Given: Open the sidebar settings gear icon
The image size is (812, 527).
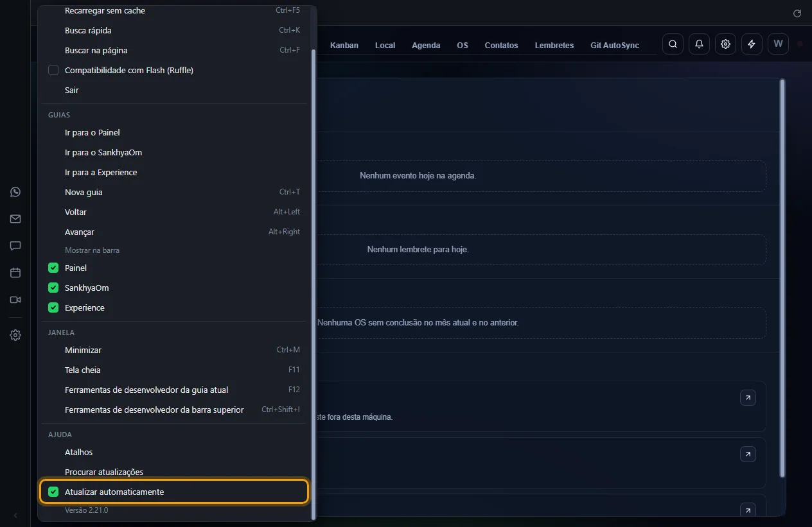Looking at the screenshot, I should click(15, 335).
